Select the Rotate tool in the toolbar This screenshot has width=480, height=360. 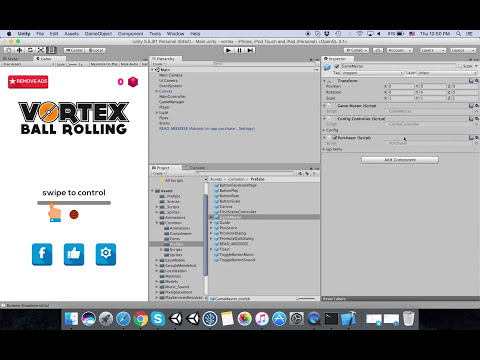30,50
